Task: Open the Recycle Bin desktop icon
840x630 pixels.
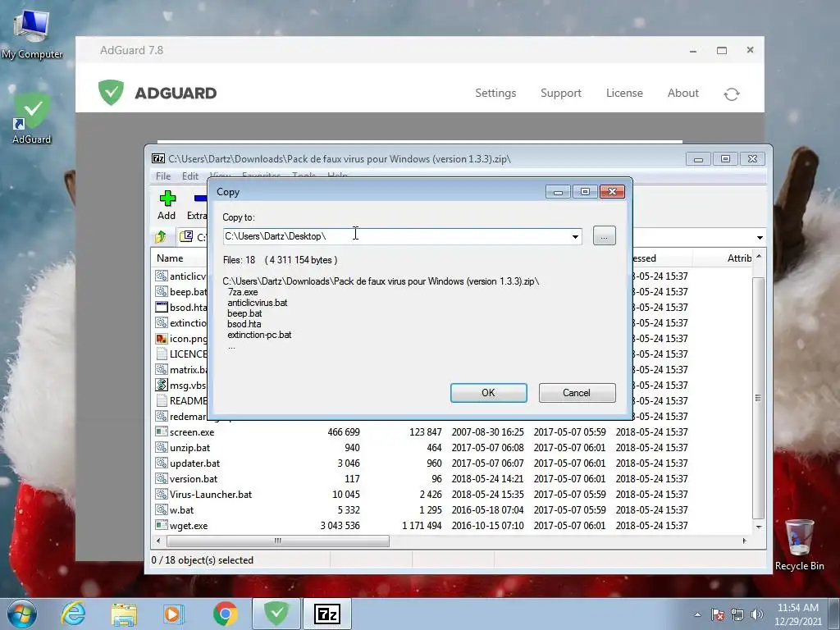Action: click(799, 545)
